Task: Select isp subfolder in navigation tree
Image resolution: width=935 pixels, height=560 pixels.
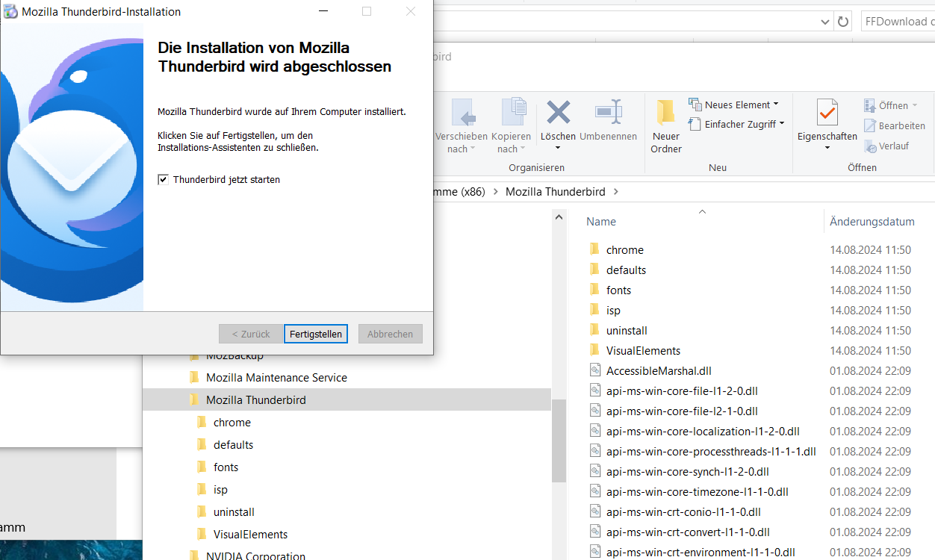Action: tap(220, 490)
